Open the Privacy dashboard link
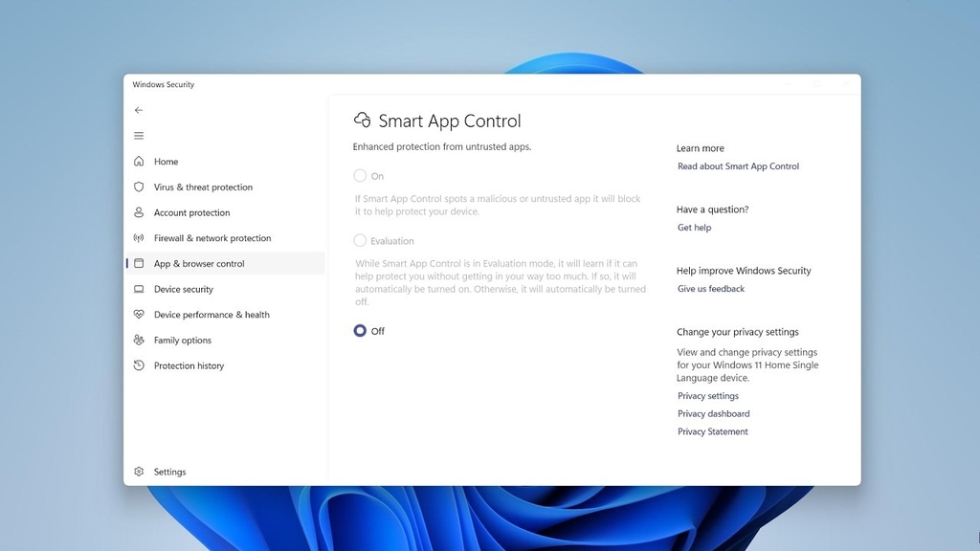 tap(714, 413)
